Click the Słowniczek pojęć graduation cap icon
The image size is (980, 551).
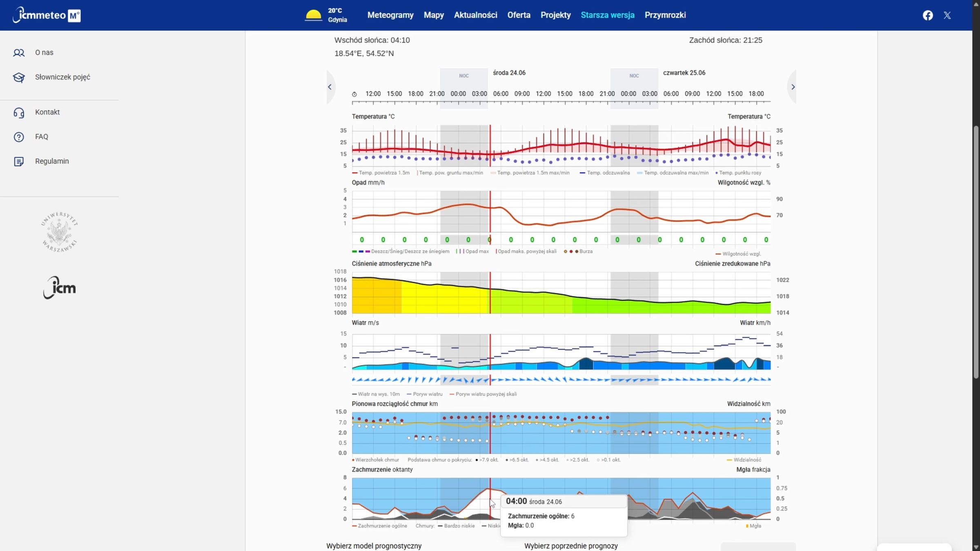[19, 77]
